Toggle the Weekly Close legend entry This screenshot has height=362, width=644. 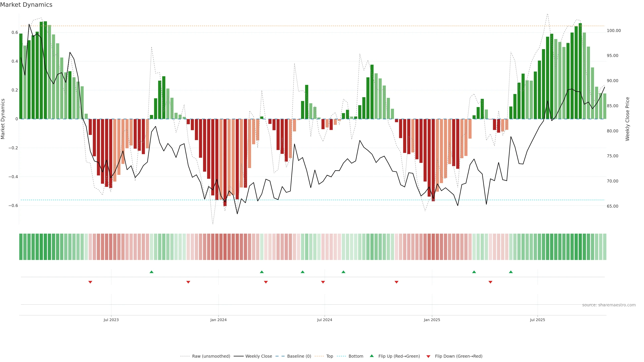tap(258, 356)
